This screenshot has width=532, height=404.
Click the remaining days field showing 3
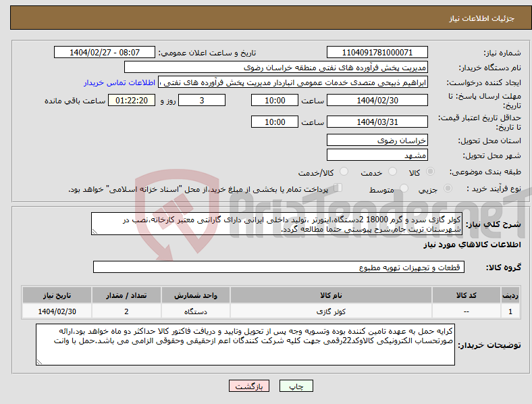click(202, 100)
